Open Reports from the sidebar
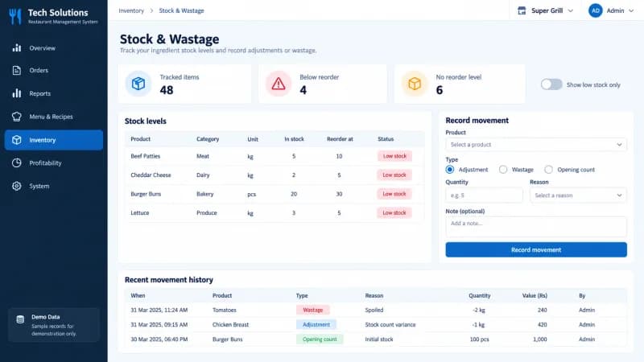 54,93
